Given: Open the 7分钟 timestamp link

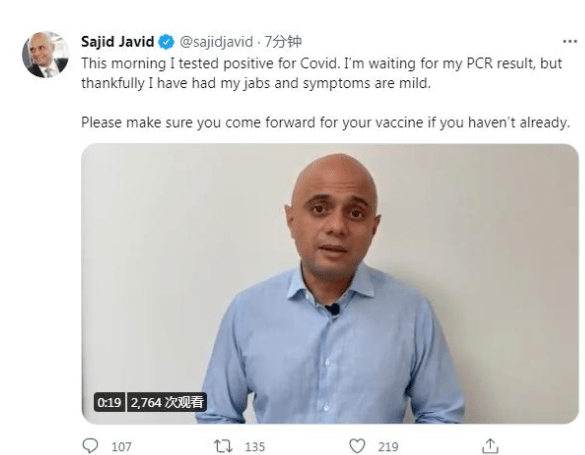Looking at the screenshot, I should [x=283, y=41].
